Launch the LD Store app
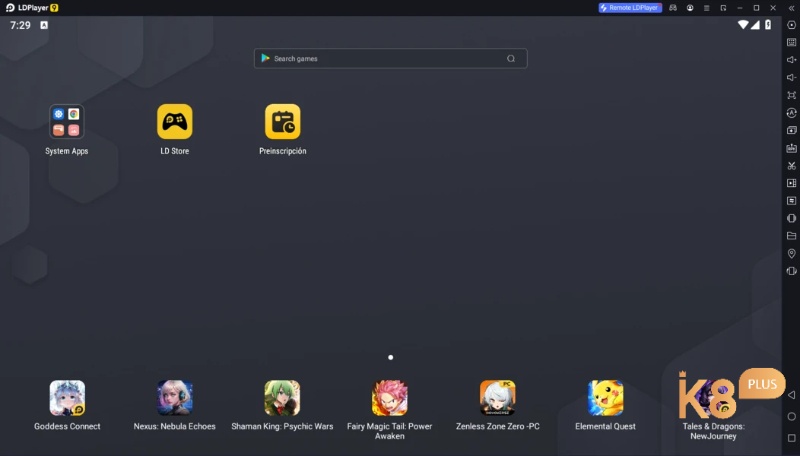Image resolution: width=800 pixels, height=456 pixels. pyautogui.click(x=174, y=121)
